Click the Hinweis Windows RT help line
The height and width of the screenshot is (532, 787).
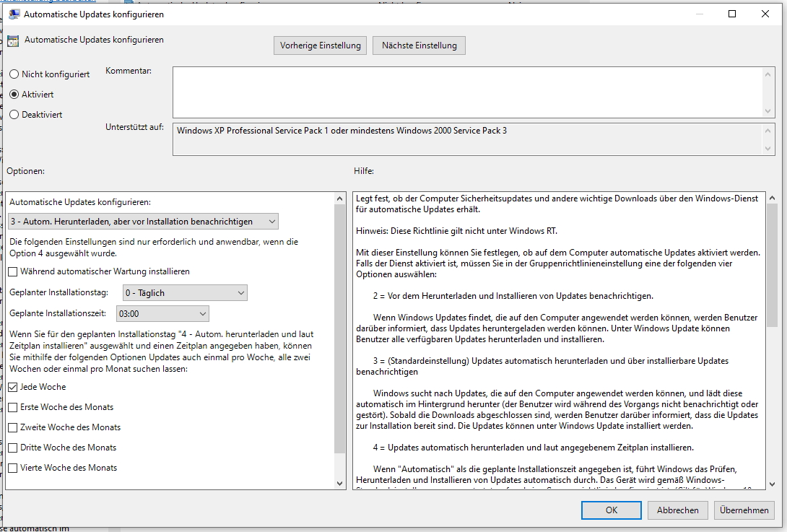point(457,231)
